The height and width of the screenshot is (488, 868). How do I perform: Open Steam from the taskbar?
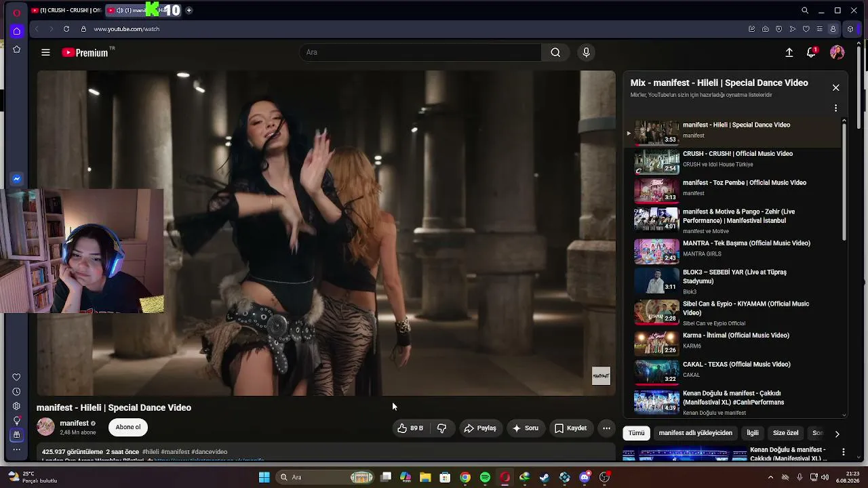point(545,477)
